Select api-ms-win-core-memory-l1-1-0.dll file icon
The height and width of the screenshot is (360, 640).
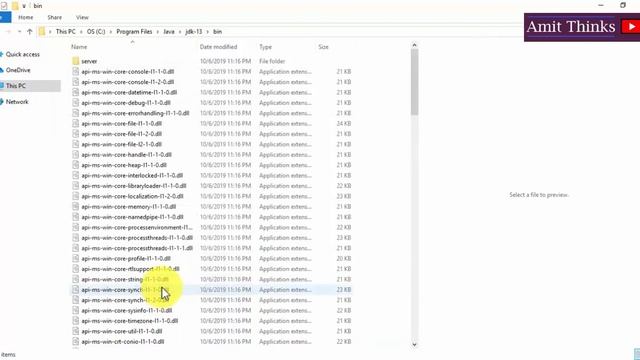76,207
